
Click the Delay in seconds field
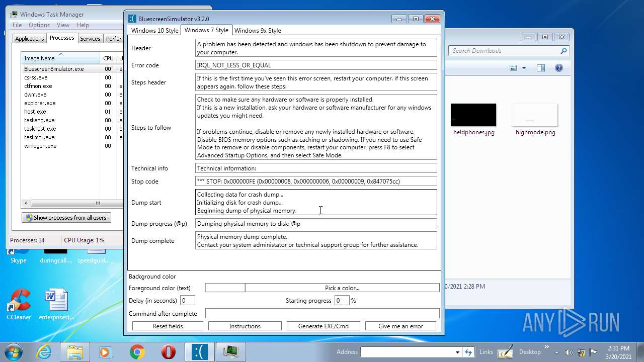[187, 300]
